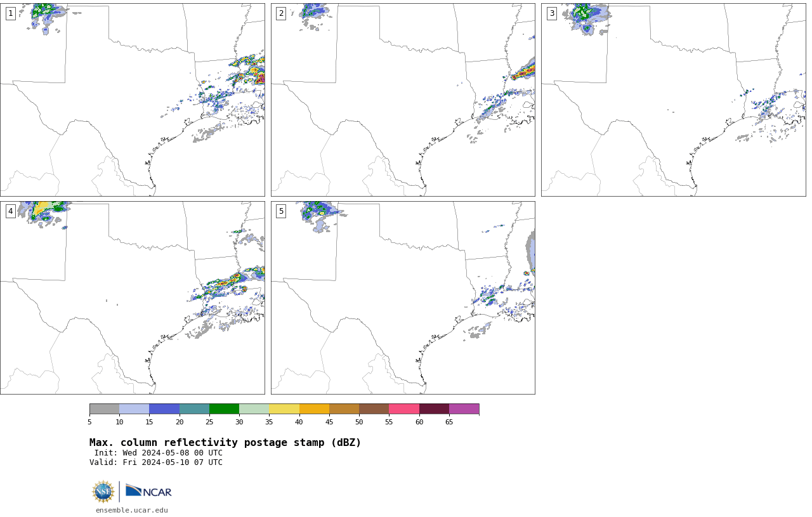Click the tan 45-50 dBZ swatch

[344, 409]
